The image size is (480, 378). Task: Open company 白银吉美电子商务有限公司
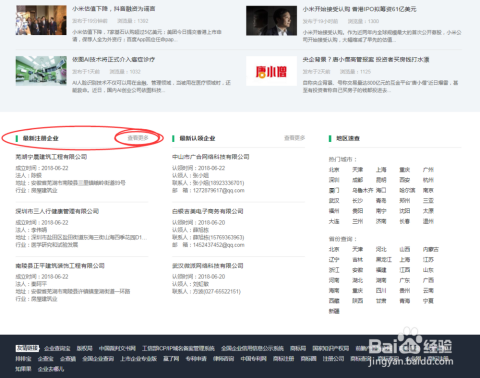pos(208,211)
